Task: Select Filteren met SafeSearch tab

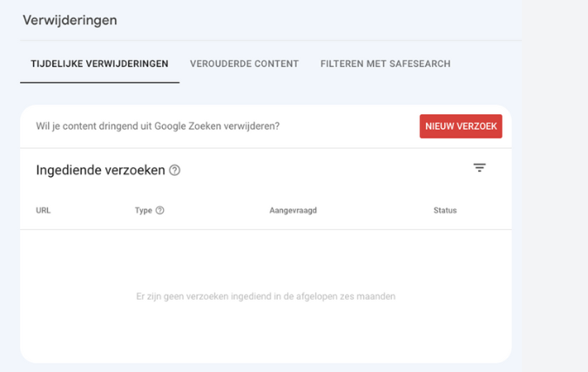Action: (385, 64)
